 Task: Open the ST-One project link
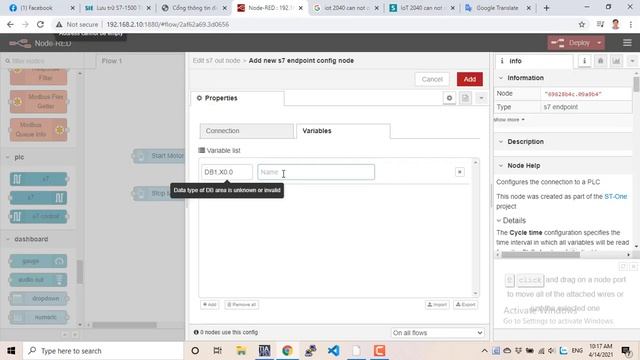(616, 196)
